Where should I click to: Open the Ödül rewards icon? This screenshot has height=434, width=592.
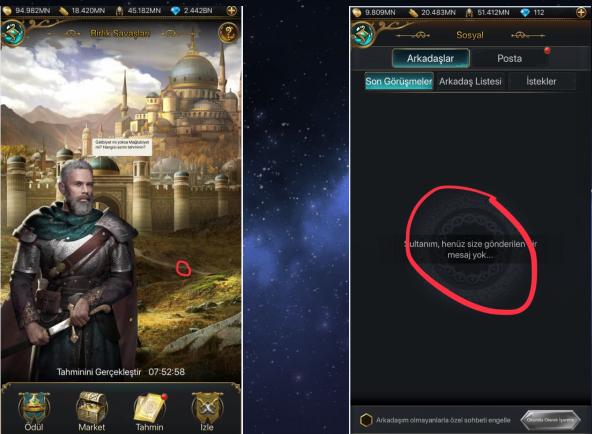[34, 411]
